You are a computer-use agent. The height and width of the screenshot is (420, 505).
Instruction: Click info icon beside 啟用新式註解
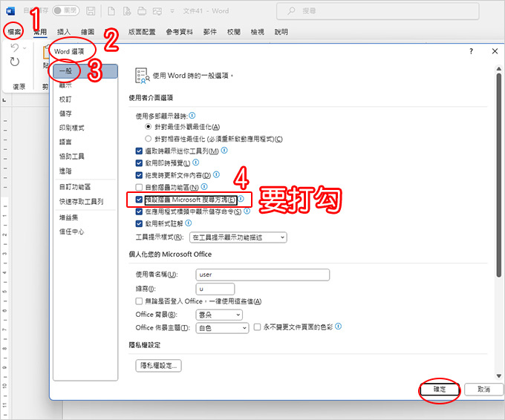(189, 223)
